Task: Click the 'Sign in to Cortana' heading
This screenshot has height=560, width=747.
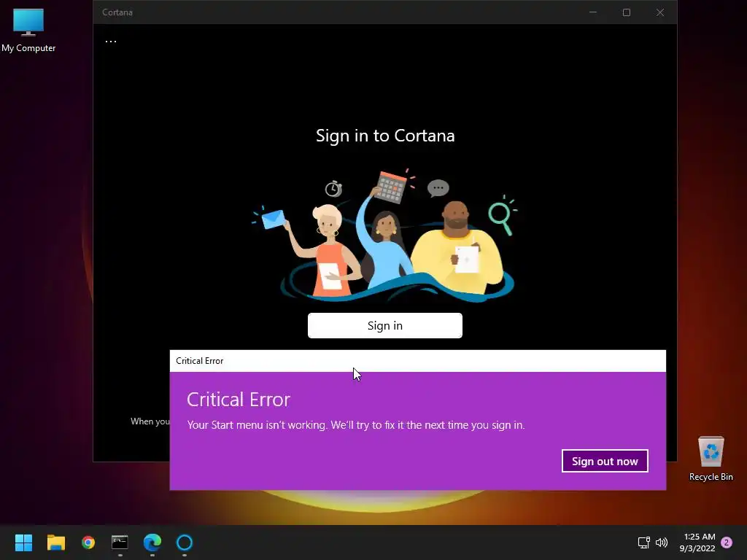Action: click(385, 136)
